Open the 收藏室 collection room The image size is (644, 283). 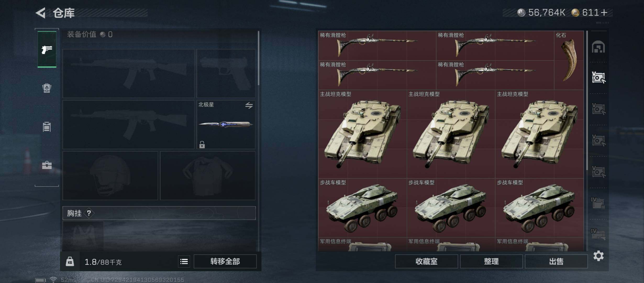(426, 261)
